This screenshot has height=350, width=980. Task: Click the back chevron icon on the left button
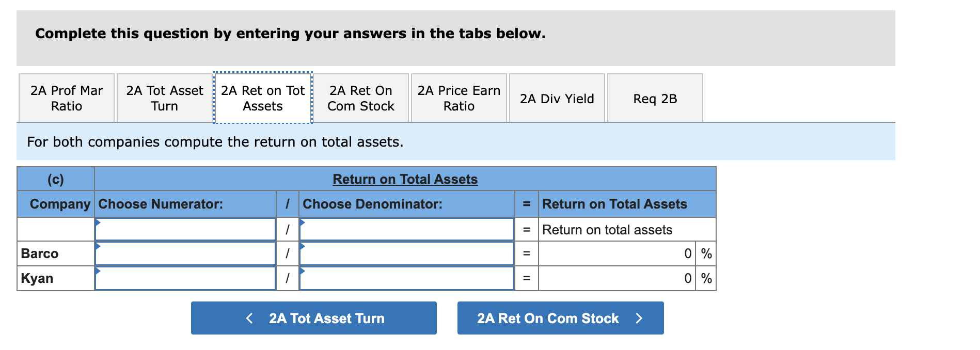click(x=249, y=318)
